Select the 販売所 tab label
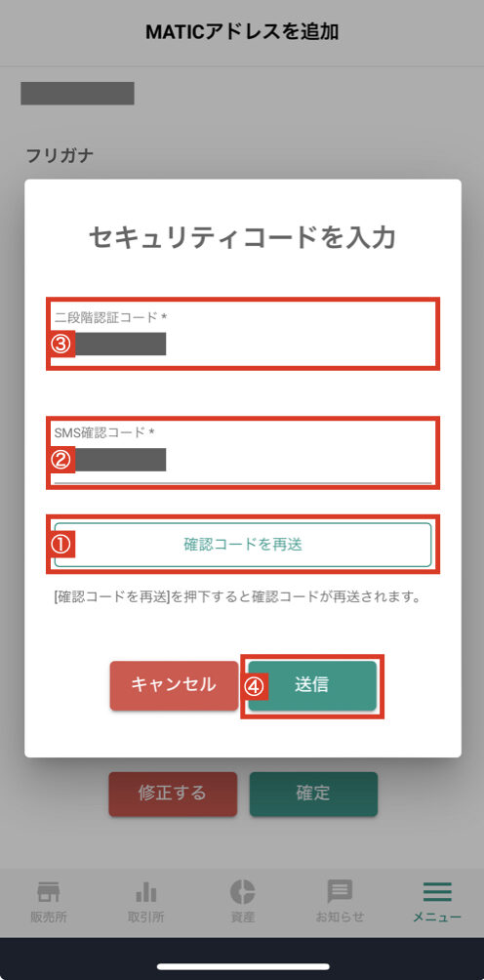Image resolution: width=484 pixels, height=980 pixels. (48, 918)
